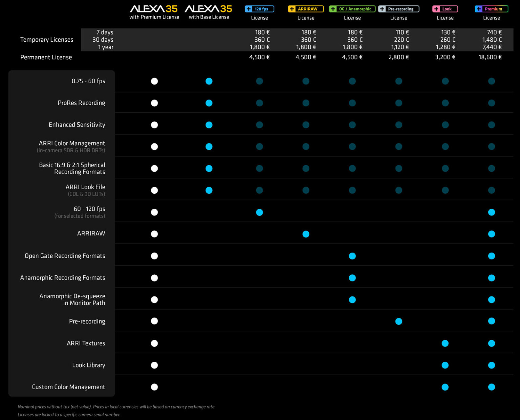Expand the ARRI Look File row details

pyautogui.click(x=85, y=190)
